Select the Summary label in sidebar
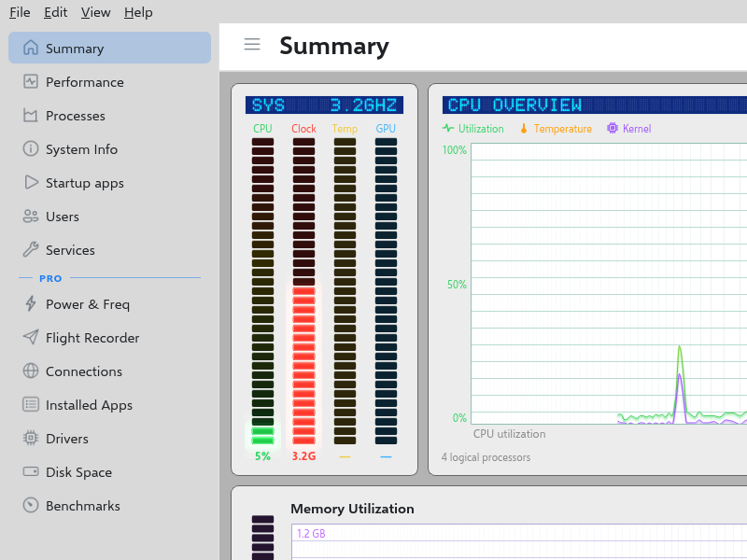This screenshot has height=560, width=747. [x=75, y=49]
